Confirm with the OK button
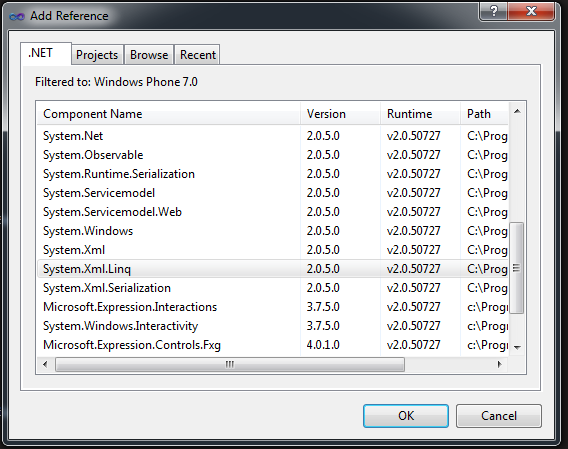The width and height of the screenshot is (568, 449). tap(406, 416)
